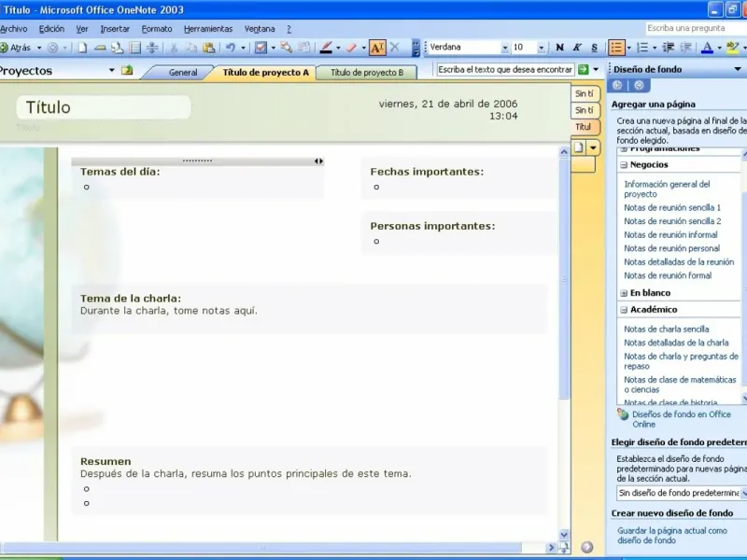
Task: Click the note flags summary icon
Action: (287, 48)
